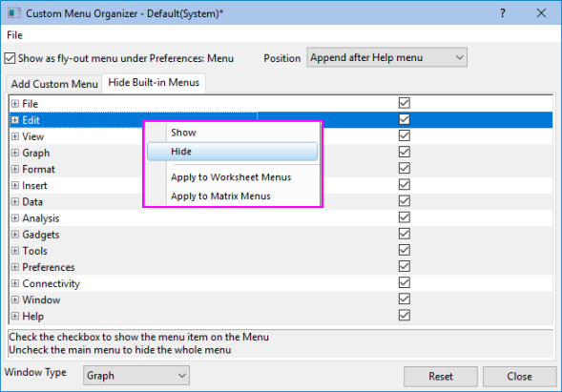Expand the Analysis tree node
This screenshot has width=562, height=392.
point(14,218)
